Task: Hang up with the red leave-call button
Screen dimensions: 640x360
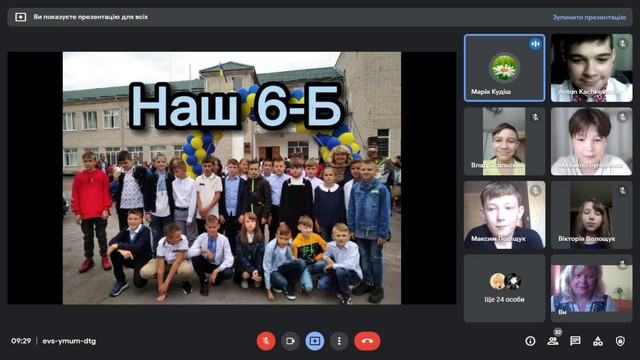Action: click(x=367, y=341)
